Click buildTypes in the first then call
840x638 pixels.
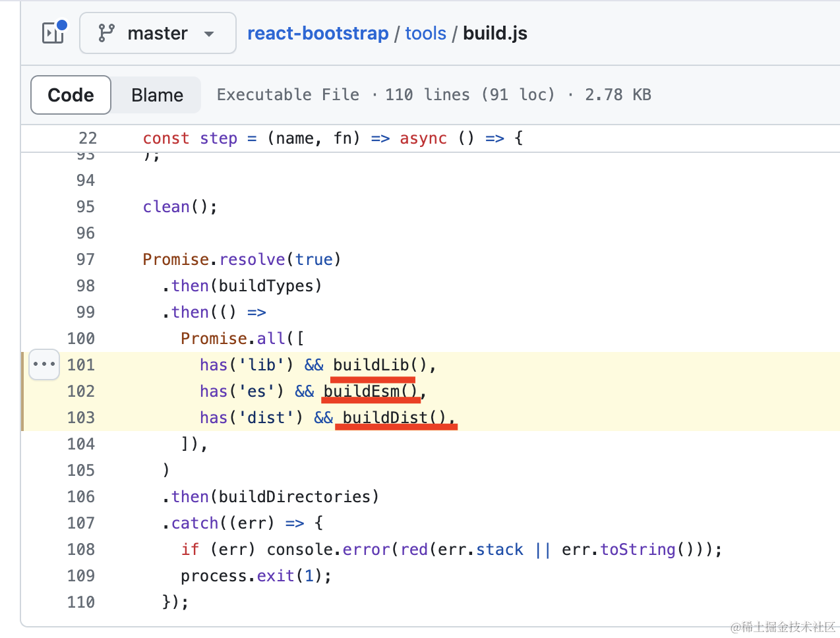point(266,286)
